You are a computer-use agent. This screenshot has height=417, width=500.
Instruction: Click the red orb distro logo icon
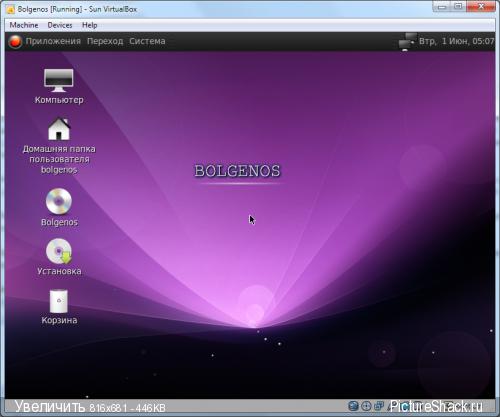click(x=15, y=42)
